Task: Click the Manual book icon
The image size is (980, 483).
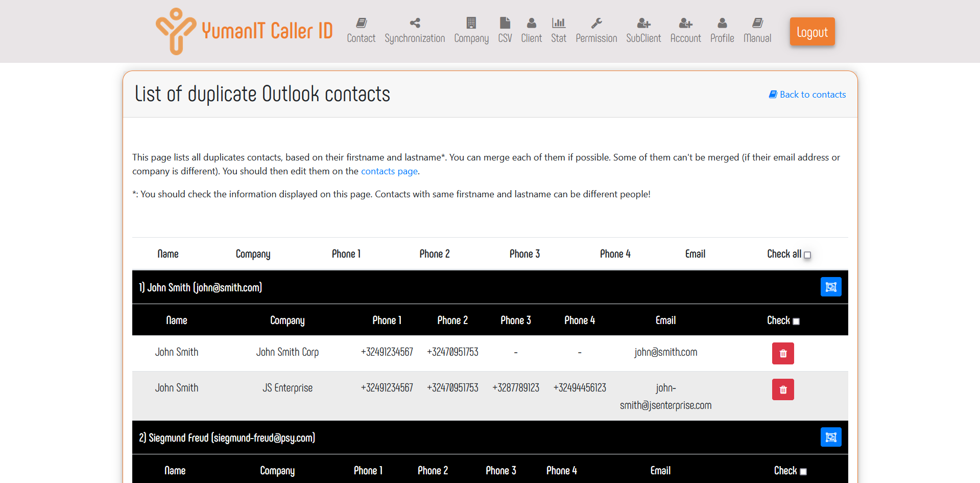Action: coord(757,23)
